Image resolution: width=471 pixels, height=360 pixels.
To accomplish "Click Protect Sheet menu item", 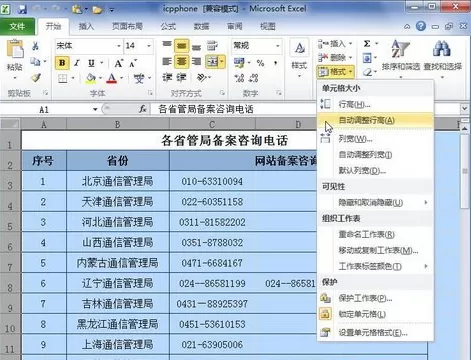I will click(375, 298).
